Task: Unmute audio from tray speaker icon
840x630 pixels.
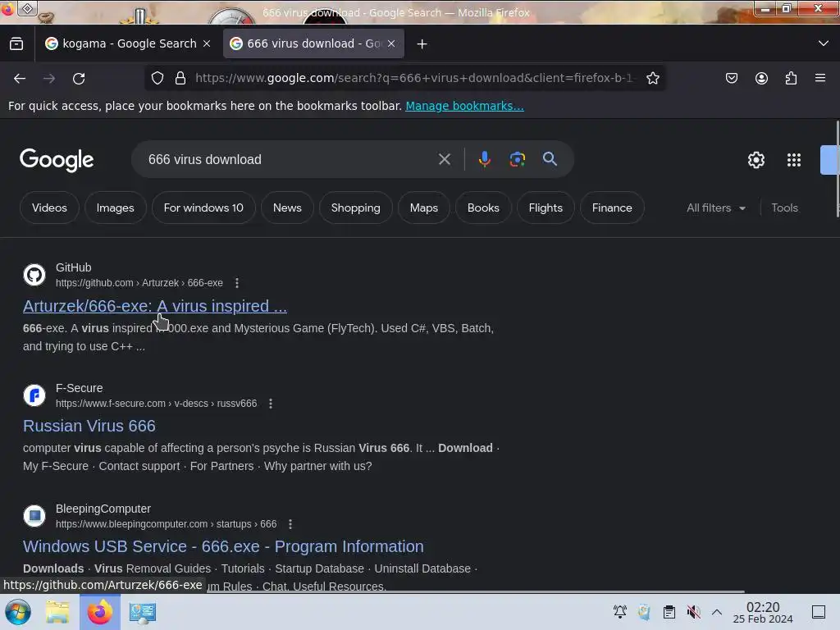Action: point(693,612)
